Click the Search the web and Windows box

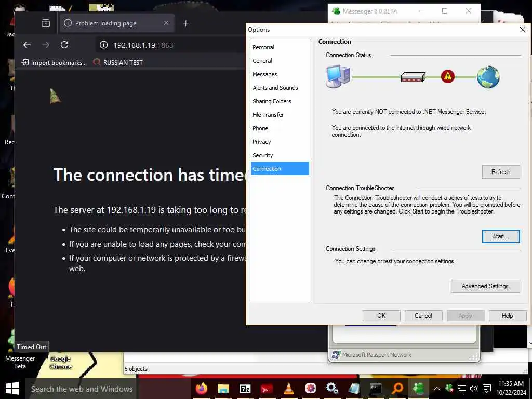(82, 389)
